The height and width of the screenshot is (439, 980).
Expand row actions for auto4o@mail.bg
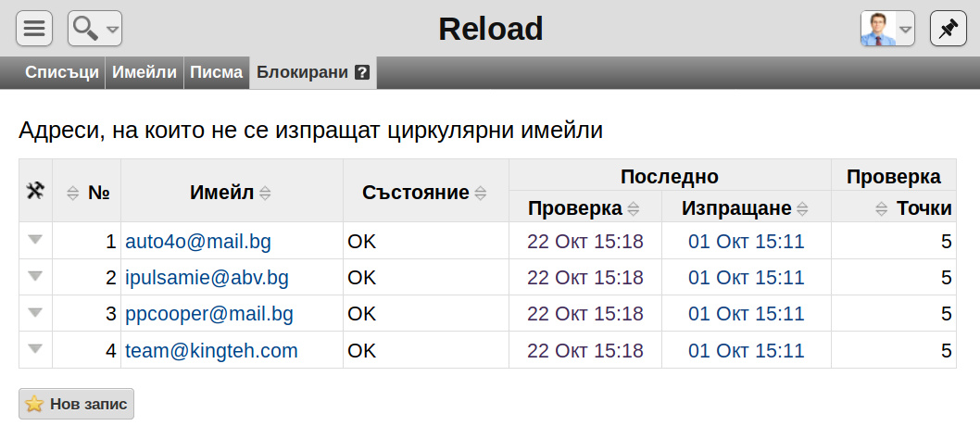(x=35, y=240)
